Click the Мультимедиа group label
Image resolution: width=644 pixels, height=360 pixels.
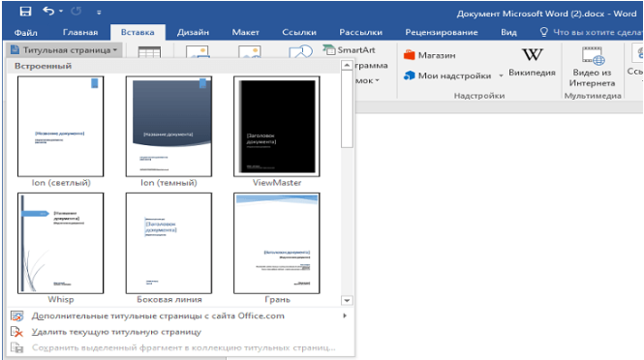point(593,96)
